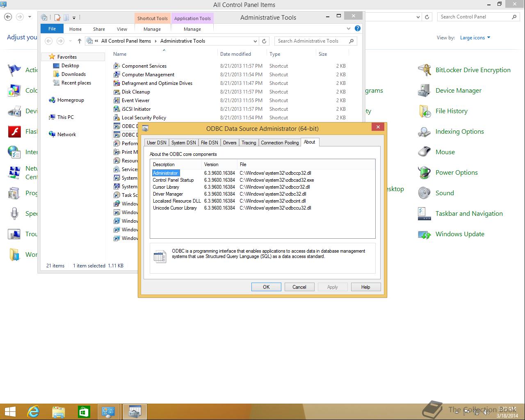The width and height of the screenshot is (525, 420).
Task: Select Cursor Library row
Action: pos(262,187)
